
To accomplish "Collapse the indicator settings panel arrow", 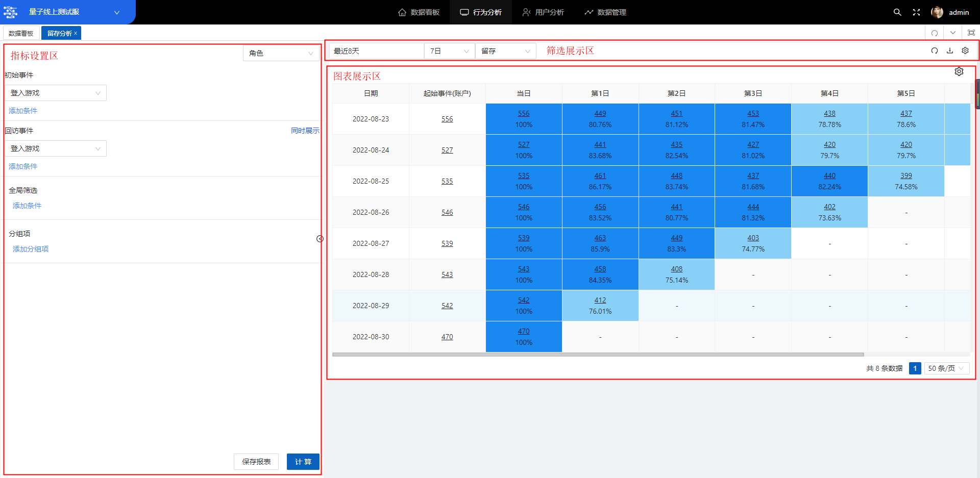I will 320,239.
